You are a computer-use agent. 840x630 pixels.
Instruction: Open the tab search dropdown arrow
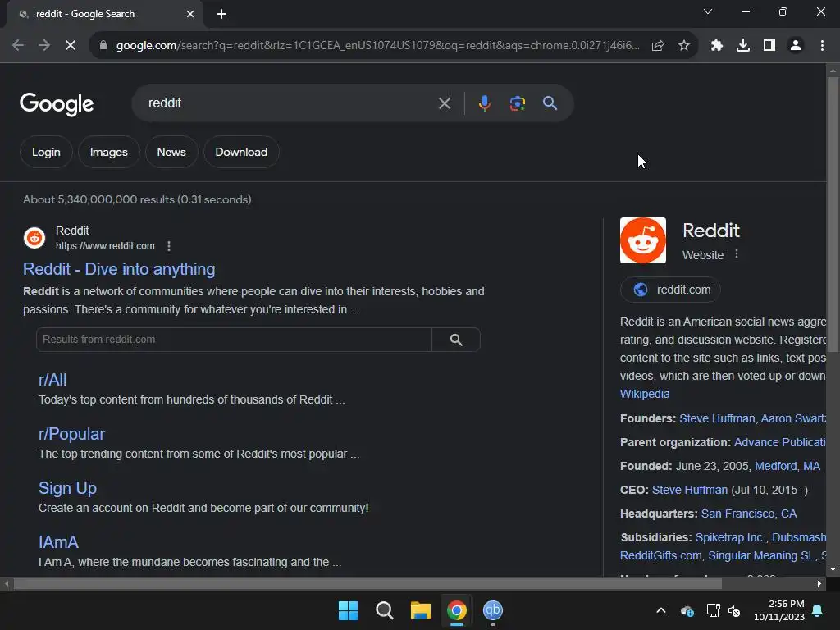[708, 11]
